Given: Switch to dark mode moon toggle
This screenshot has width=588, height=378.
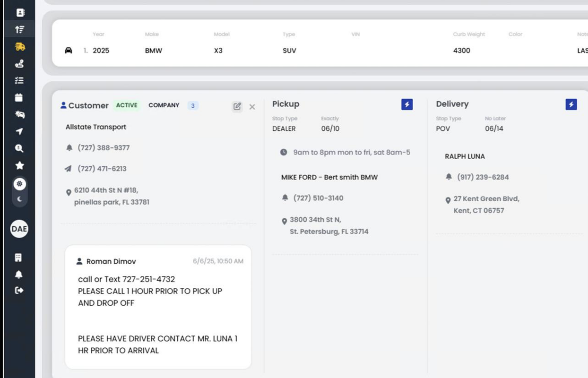Looking at the screenshot, I should [19, 199].
